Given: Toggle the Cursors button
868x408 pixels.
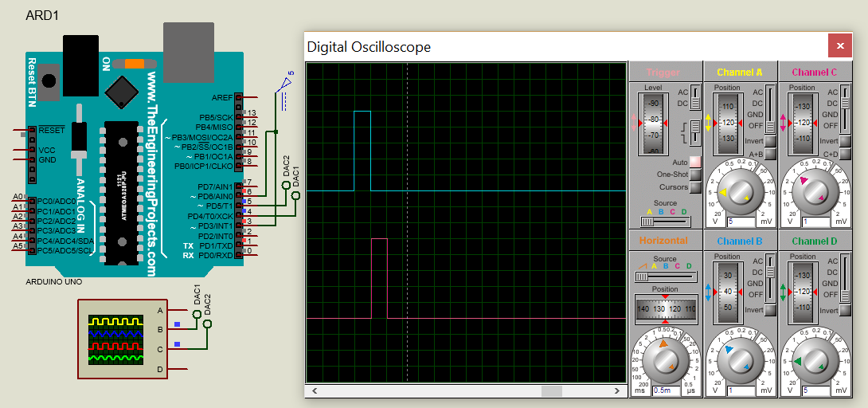Looking at the screenshot, I should [x=695, y=187].
